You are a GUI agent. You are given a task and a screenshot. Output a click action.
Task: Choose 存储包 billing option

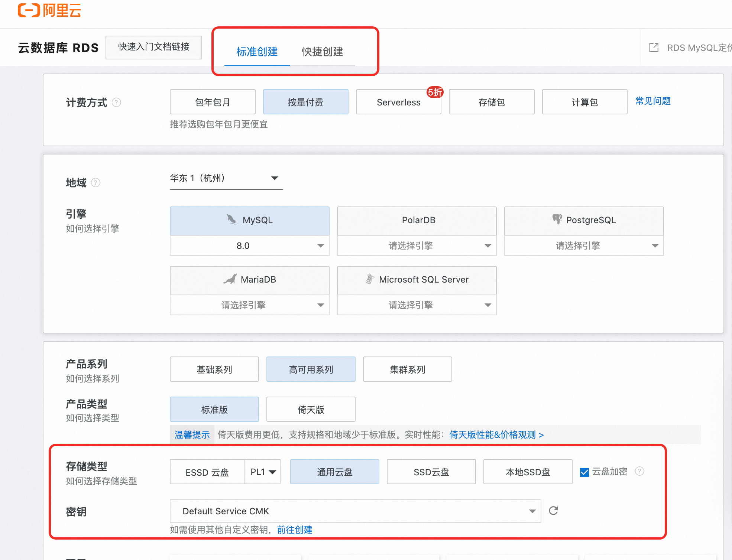click(492, 102)
